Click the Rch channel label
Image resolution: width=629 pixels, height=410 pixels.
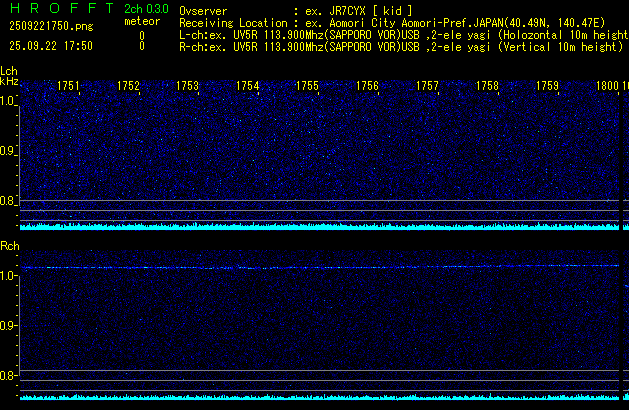[x=9, y=245]
